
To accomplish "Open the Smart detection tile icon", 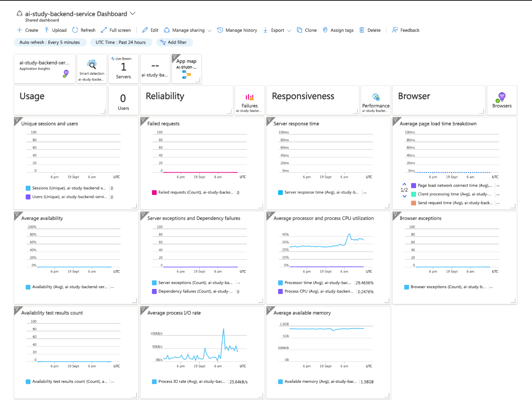I will point(92,64).
